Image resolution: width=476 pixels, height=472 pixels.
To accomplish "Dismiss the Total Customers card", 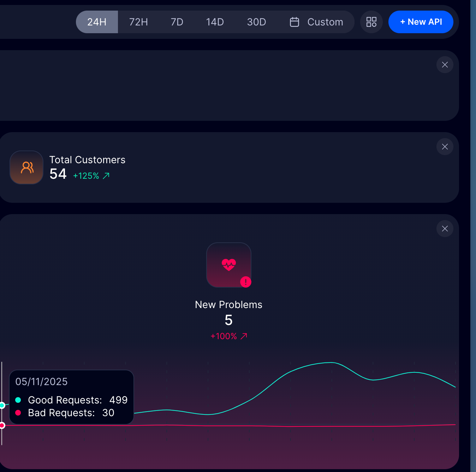I will pyautogui.click(x=445, y=147).
